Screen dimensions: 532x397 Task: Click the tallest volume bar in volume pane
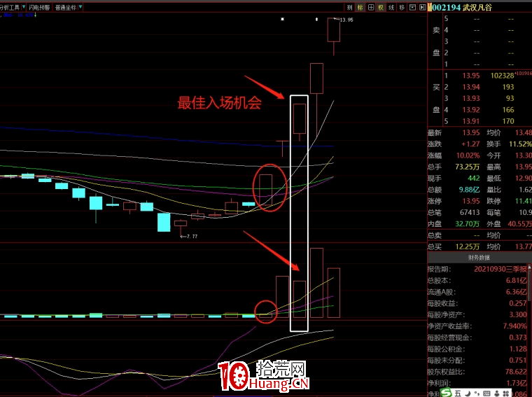[x=316, y=283]
